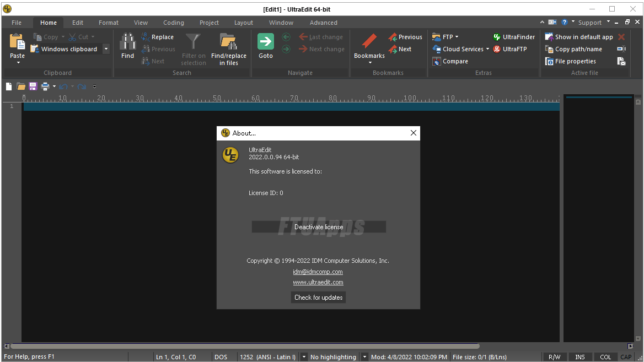
Task: Click the red Bookmarks icon
Action: tap(369, 42)
